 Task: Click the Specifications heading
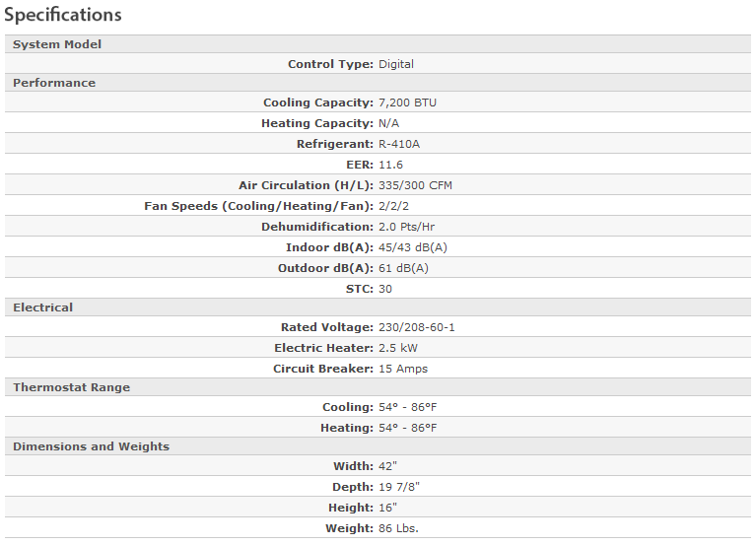tap(63, 15)
